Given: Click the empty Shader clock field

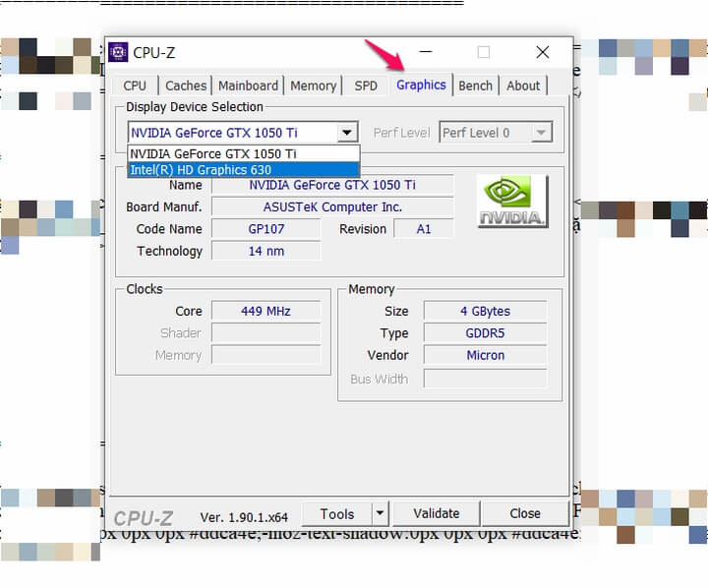Looking at the screenshot, I should [265, 332].
